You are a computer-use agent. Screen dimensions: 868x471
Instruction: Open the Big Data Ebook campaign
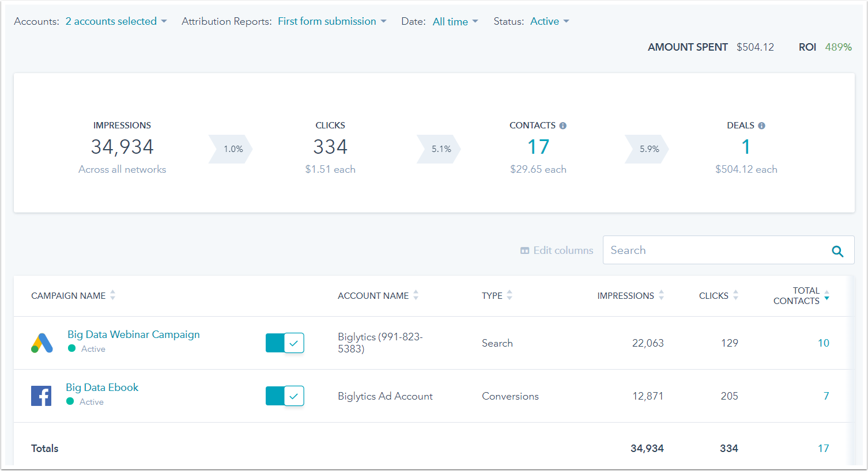102,388
